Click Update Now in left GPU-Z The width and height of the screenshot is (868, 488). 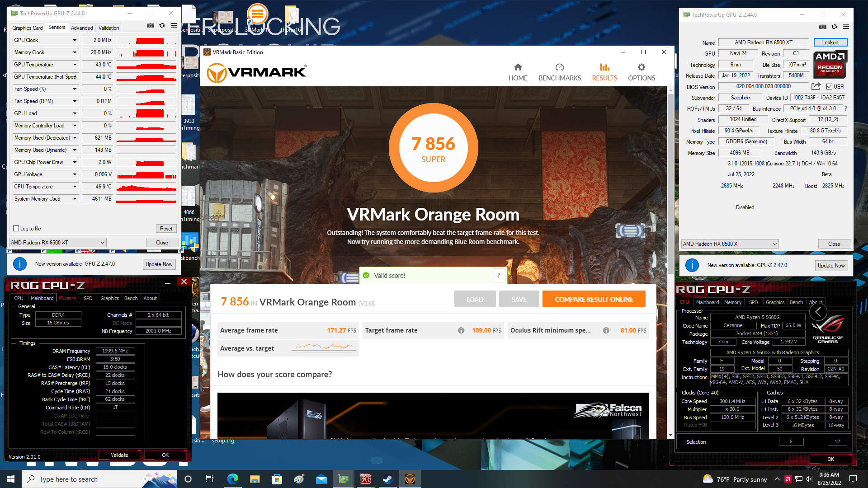tap(159, 264)
